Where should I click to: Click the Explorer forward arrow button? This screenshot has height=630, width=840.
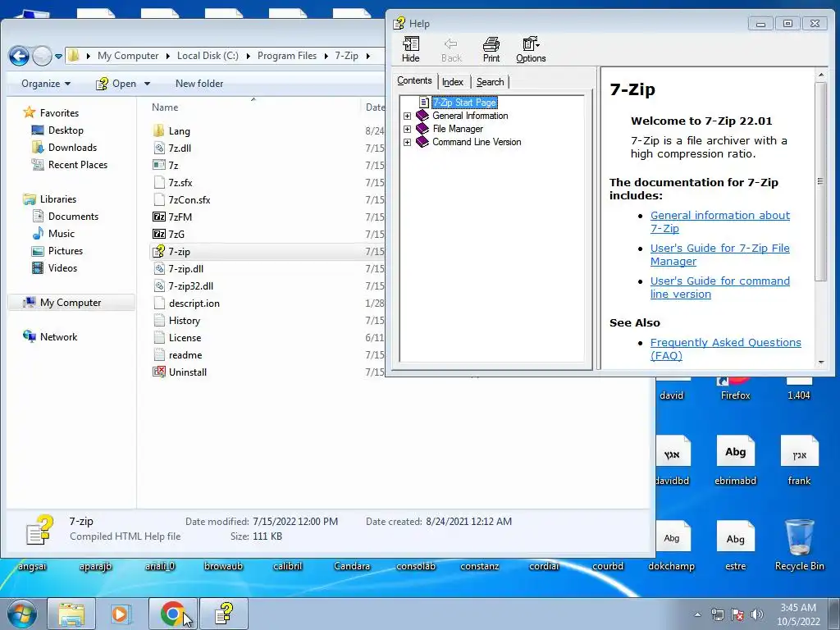(x=42, y=55)
